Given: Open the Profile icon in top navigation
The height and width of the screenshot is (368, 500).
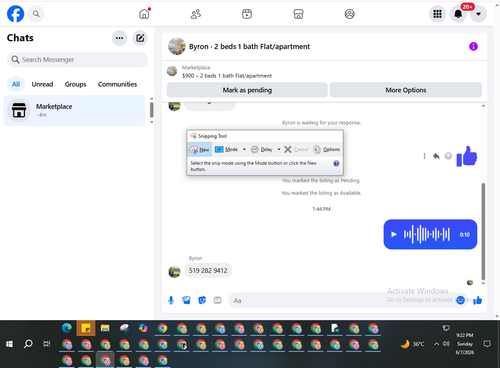Looking at the screenshot, I should (x=349, y=14).
